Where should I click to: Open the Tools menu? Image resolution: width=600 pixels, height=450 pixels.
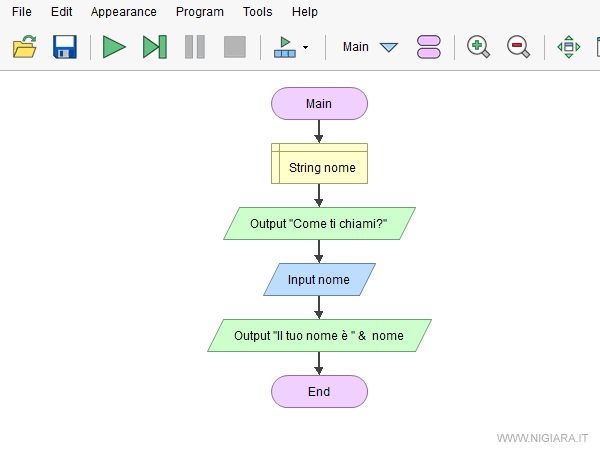[257, 12]
